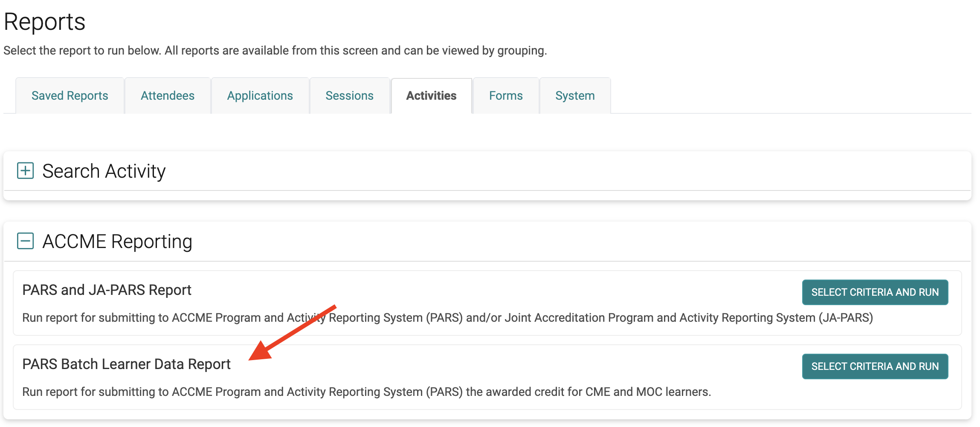The image size is (980, 427).
Task: Select the Sessions tab
Action: click(349, 96)
